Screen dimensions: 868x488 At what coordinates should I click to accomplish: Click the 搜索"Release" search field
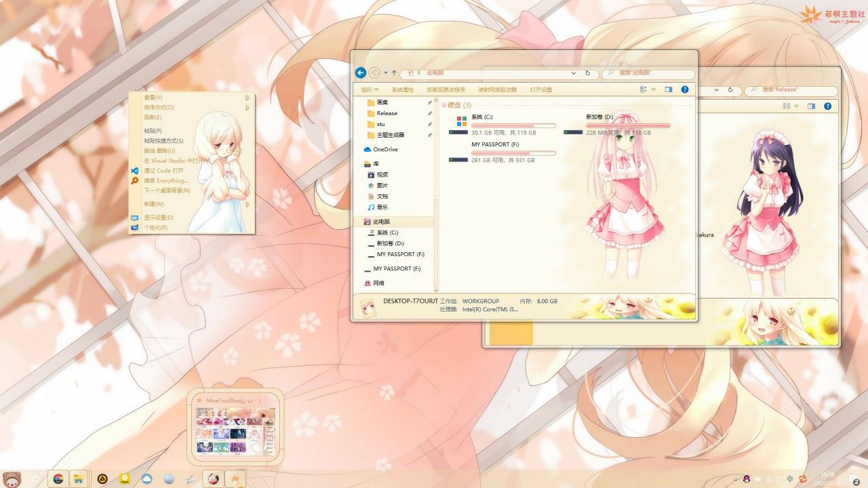pos(791,89)
